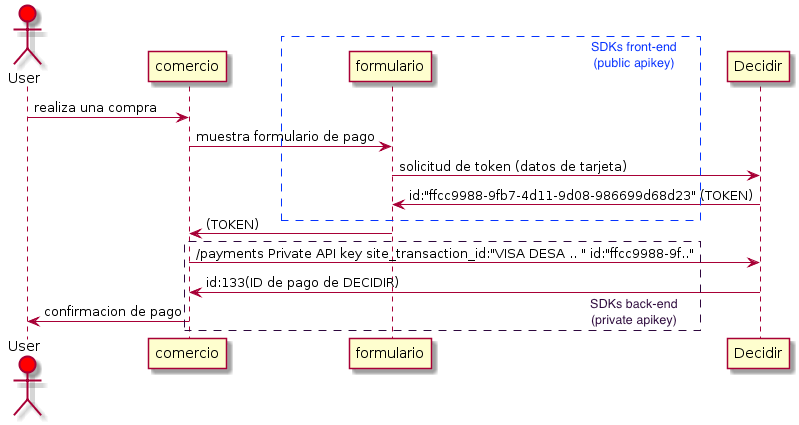
Task: Click the 'realiza una compra' message label
Action: (x=95, y=107)
